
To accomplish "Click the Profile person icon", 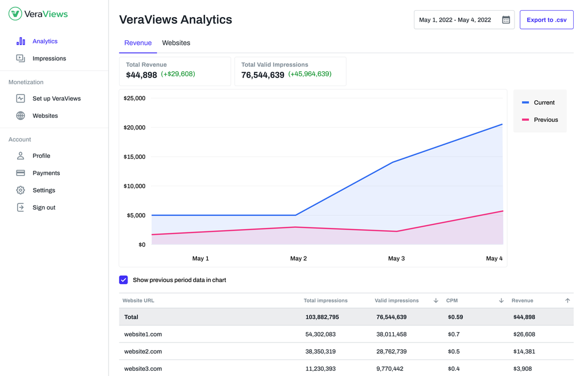I will pos(20,156).
